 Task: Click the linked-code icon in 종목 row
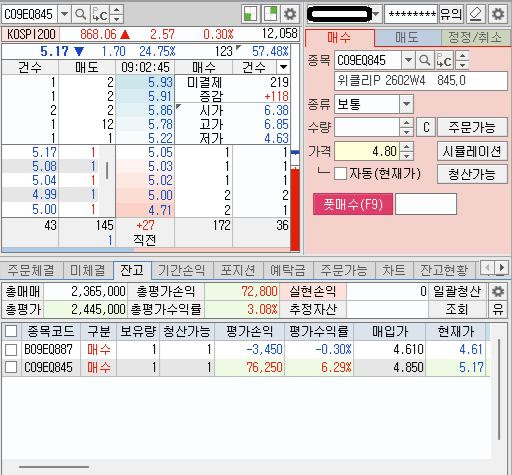[444, 60]
